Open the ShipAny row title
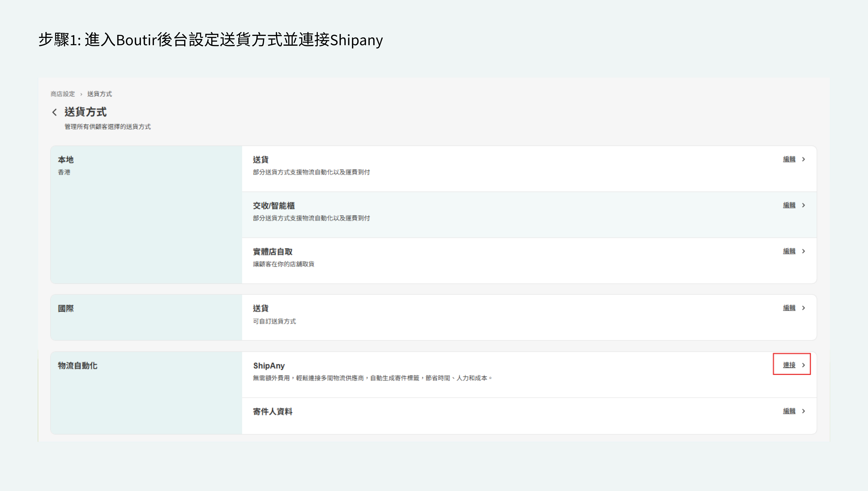This screenshot has height=491, width=868. [269, 366]
